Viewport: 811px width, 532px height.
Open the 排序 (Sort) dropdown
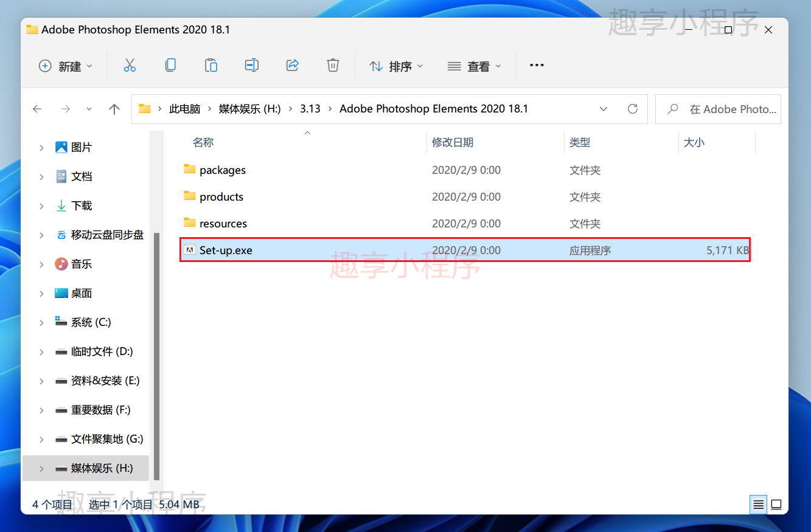point(396,66)
